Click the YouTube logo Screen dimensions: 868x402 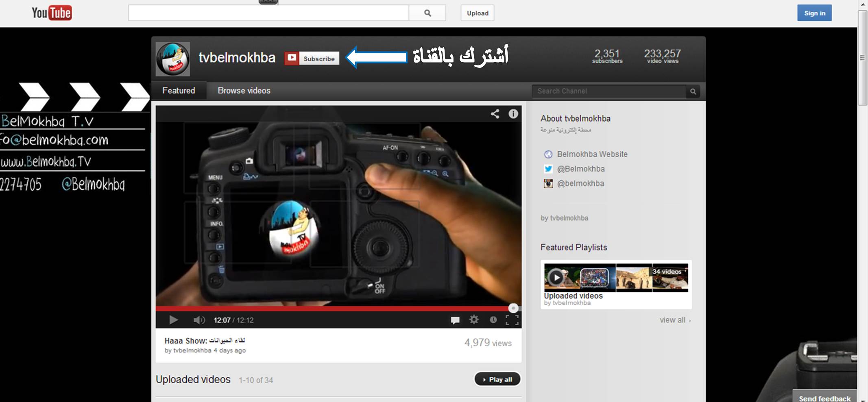[x=52, y=13]
